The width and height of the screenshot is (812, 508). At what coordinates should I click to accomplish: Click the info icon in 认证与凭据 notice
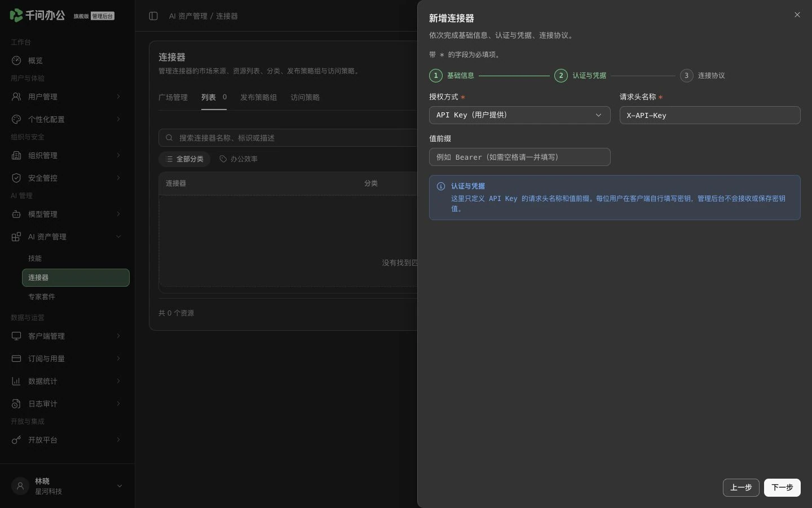[441, 186]
